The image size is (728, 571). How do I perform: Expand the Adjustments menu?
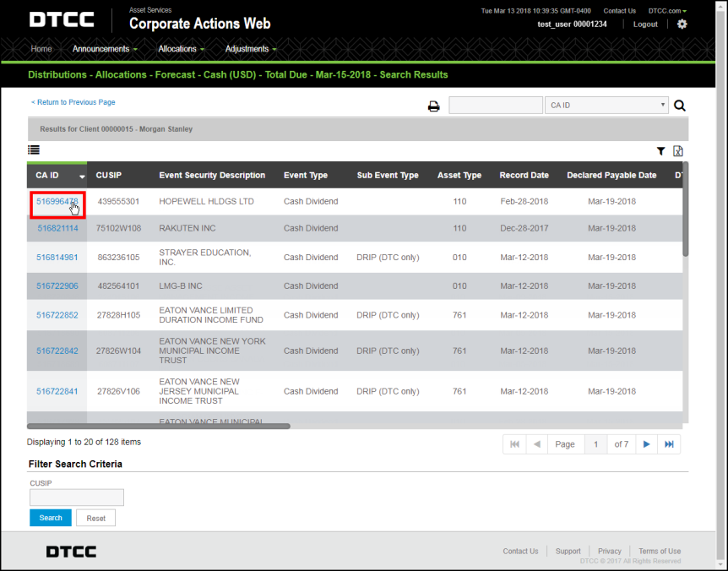click(x=251, y=49)
